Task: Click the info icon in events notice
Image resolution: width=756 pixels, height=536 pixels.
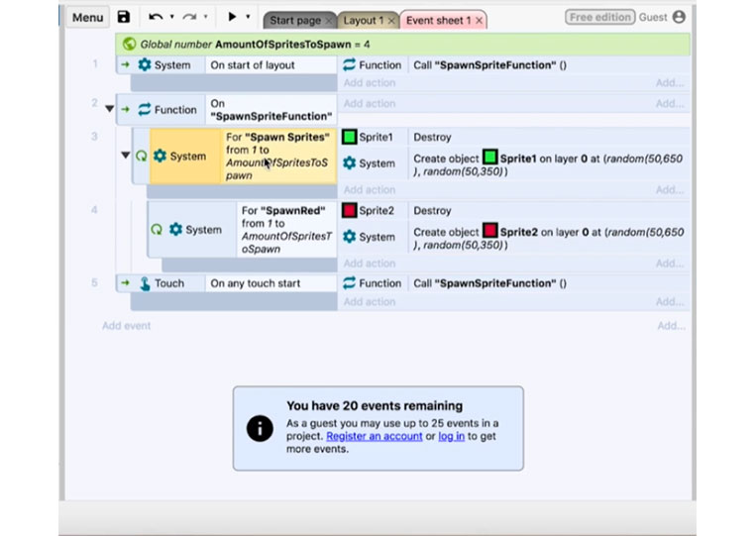Action: click(260, 429)
